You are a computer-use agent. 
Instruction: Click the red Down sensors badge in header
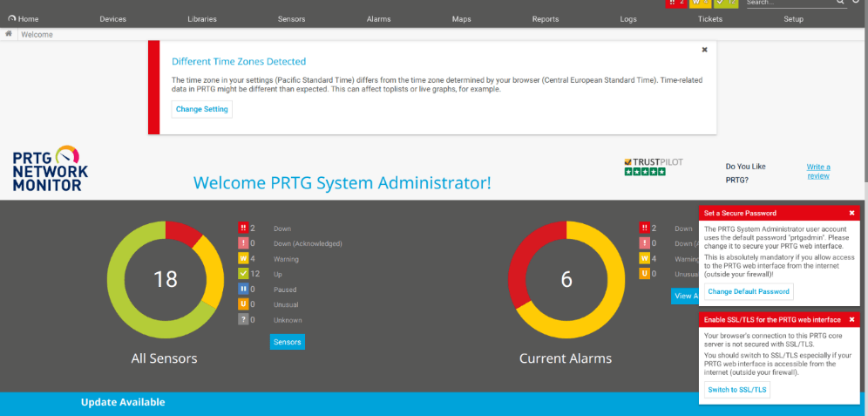point(676,3)
